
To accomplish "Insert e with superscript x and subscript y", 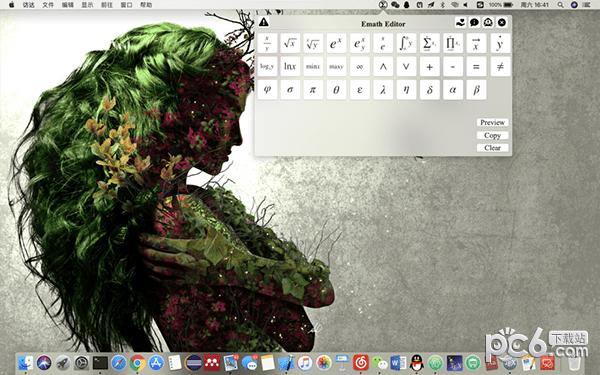I will click(x=360, y=43).
